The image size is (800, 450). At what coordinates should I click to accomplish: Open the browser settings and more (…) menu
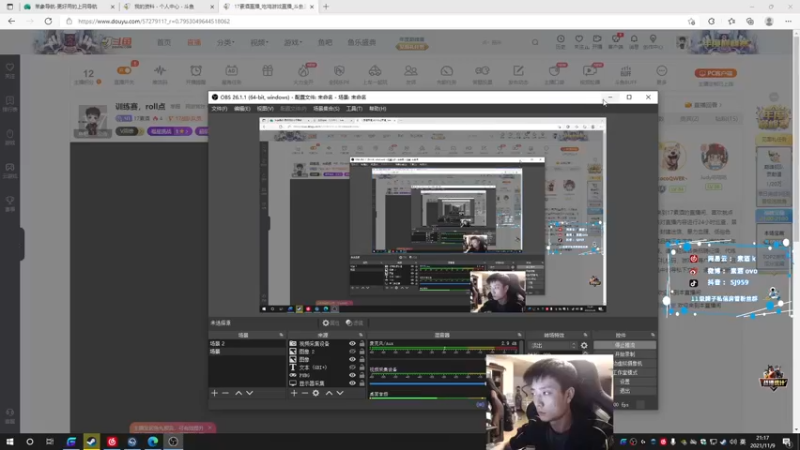[789, 21]
